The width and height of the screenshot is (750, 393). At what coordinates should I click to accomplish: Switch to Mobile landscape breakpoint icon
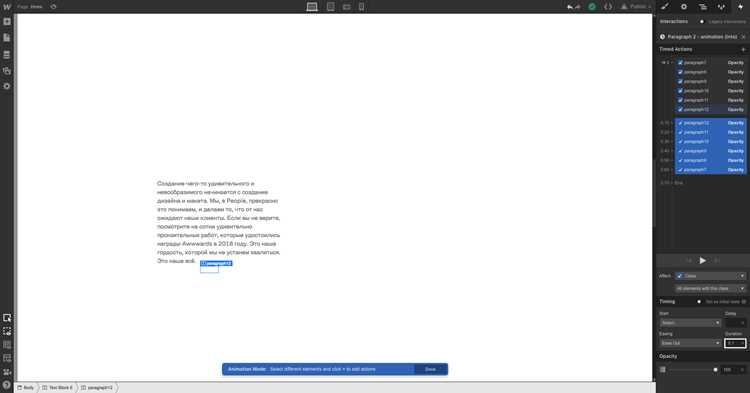(x=346, y=7)
